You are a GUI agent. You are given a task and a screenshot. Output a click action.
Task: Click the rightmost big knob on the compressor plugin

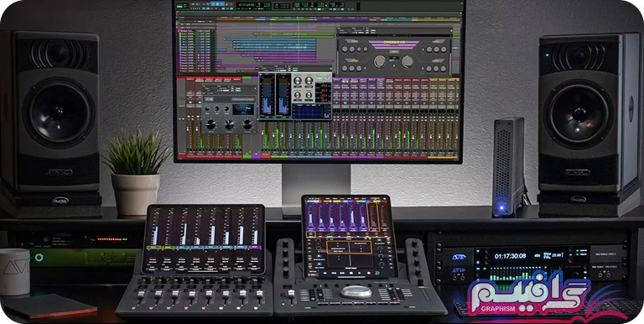pyautogui.click(x=247, y=124)
